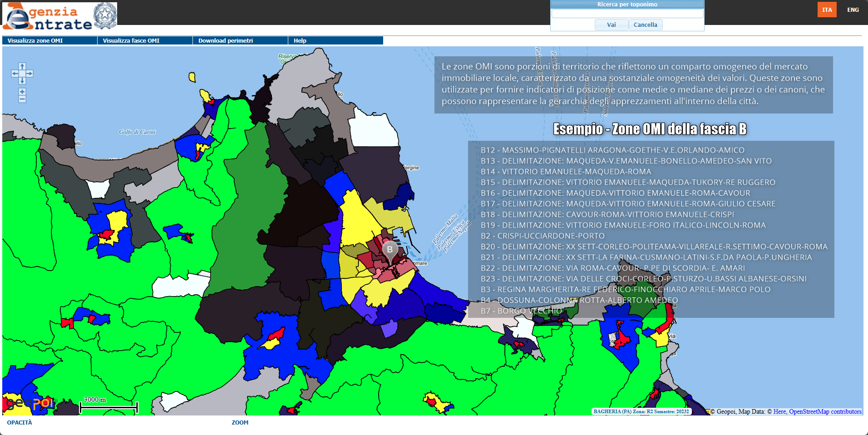
Task: Click B12 - MASSIMO-PIGNATELLI ARAGONA zone entry
Action: (x=612, y=150)
